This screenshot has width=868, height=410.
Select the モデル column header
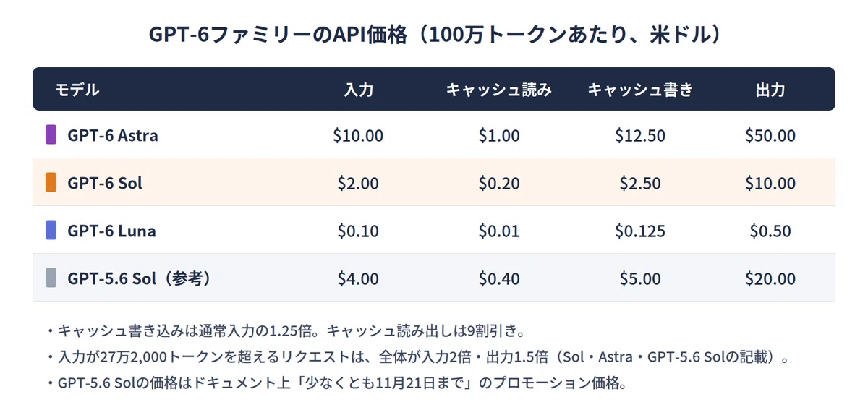77,90
